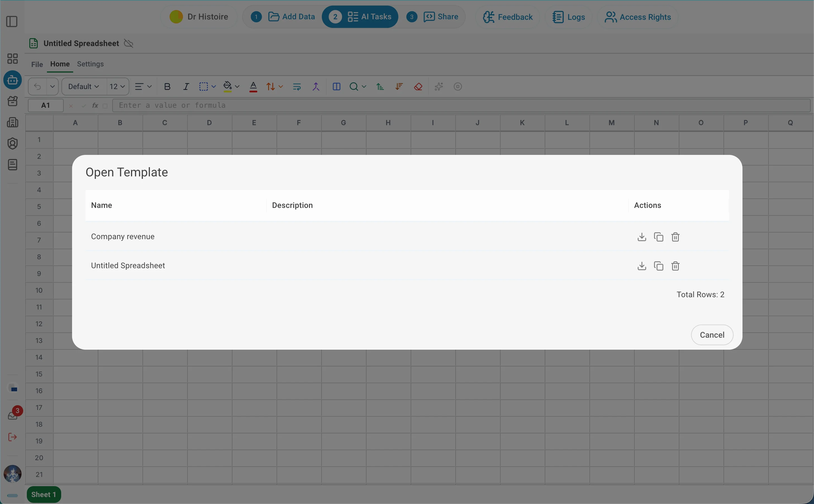Click the cloud-off sync status icon
Viewport: 814px width, 504px height.
(128, 43)
